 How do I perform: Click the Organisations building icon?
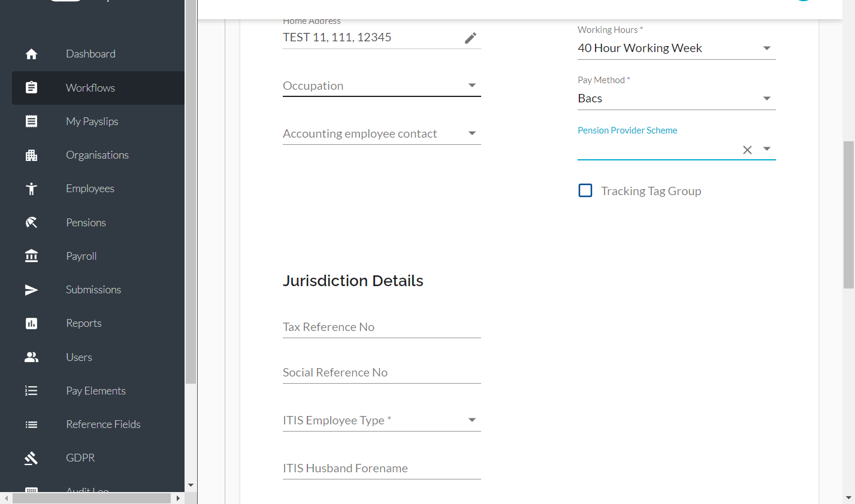point(32,156)
